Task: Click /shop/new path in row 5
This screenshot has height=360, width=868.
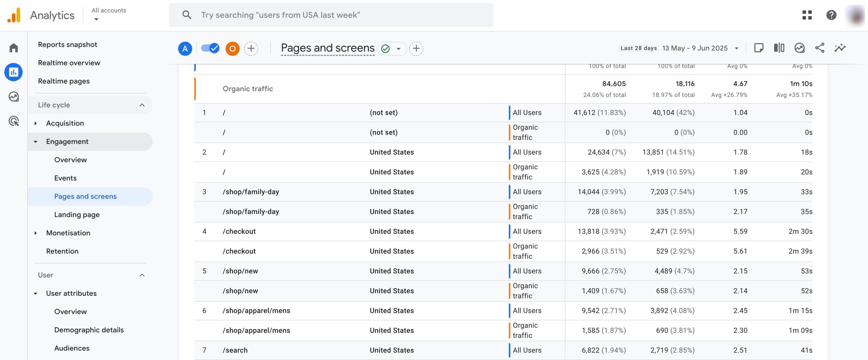Action: point(240,271)
